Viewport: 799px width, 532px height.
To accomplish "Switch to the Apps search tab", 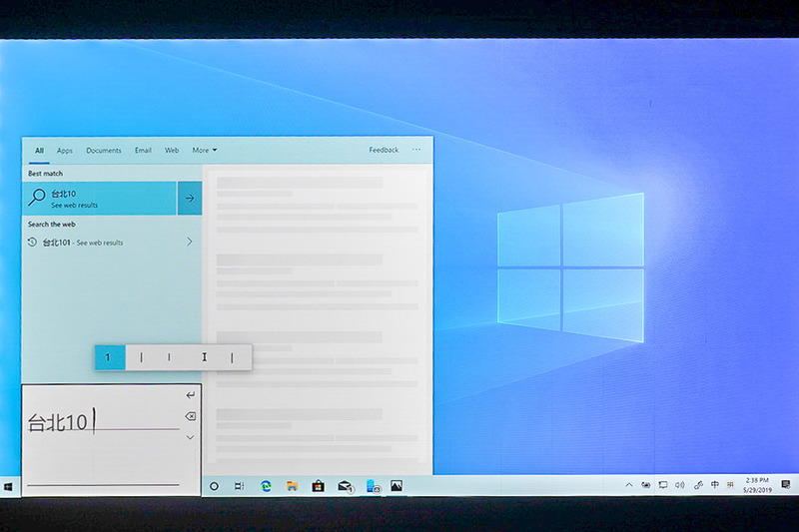I will click(x=65, y=151).
